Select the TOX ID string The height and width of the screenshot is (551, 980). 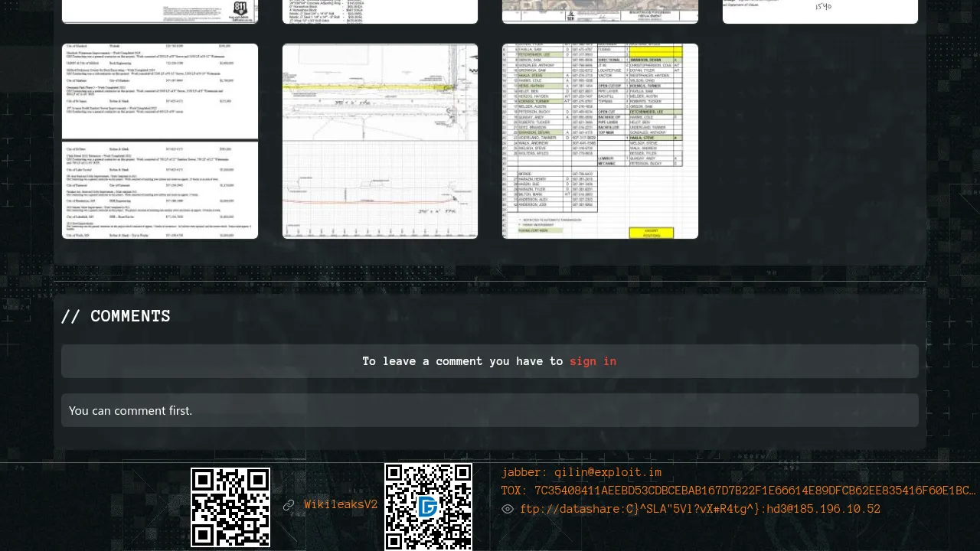(x=738, y=491)
